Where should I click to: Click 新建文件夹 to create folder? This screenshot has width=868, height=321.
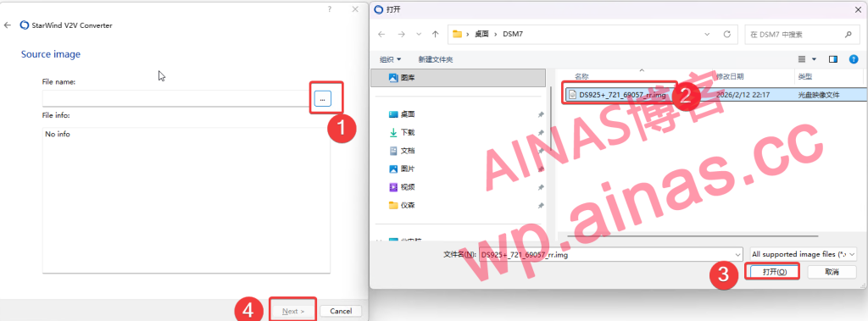(x=436, y=59)
